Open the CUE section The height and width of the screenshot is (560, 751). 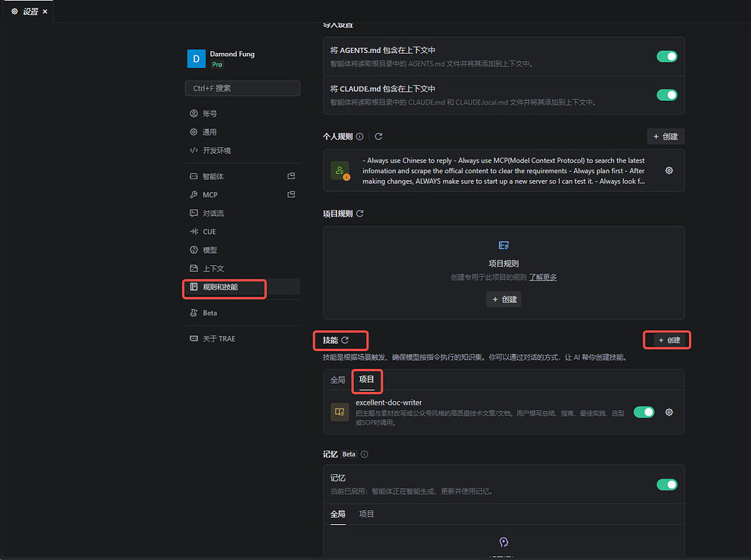click(x=242, y=231)
